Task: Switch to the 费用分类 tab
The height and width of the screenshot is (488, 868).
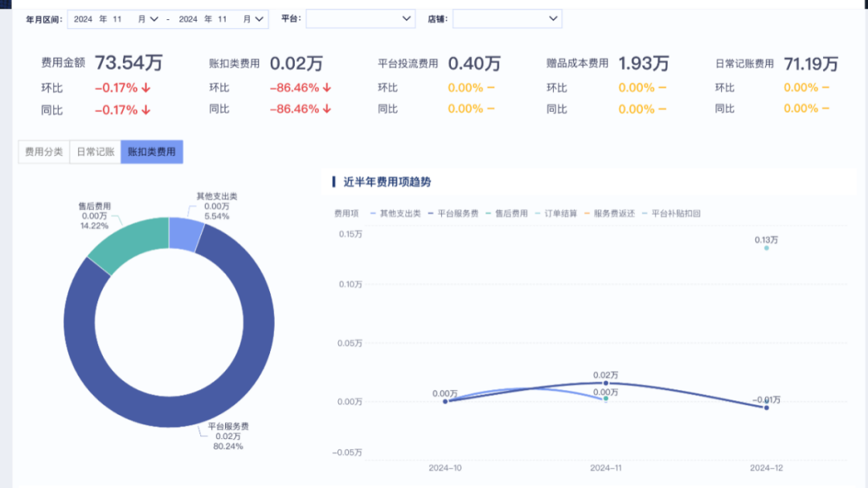Action: pyautogui.click(x=43, y=151)
